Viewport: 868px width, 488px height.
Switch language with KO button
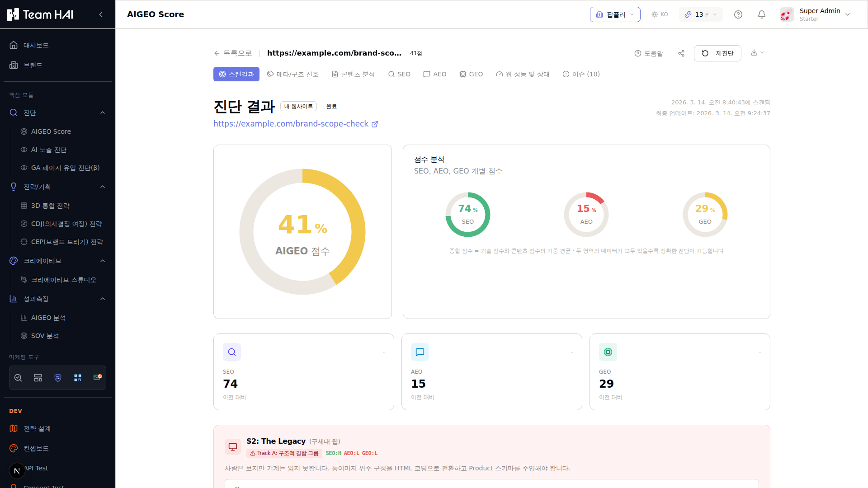point(660,14)
